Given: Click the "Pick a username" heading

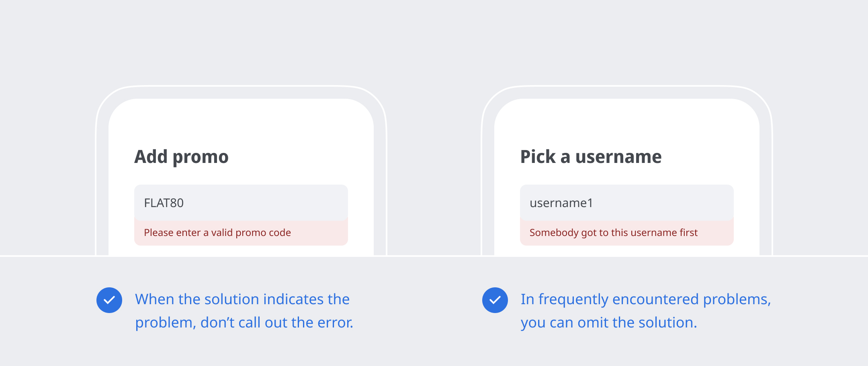Looking at the screenshot, I should (x=591, y=157).
